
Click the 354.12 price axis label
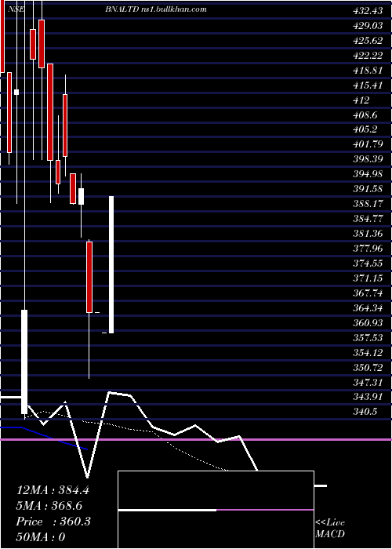click(368, 351)
